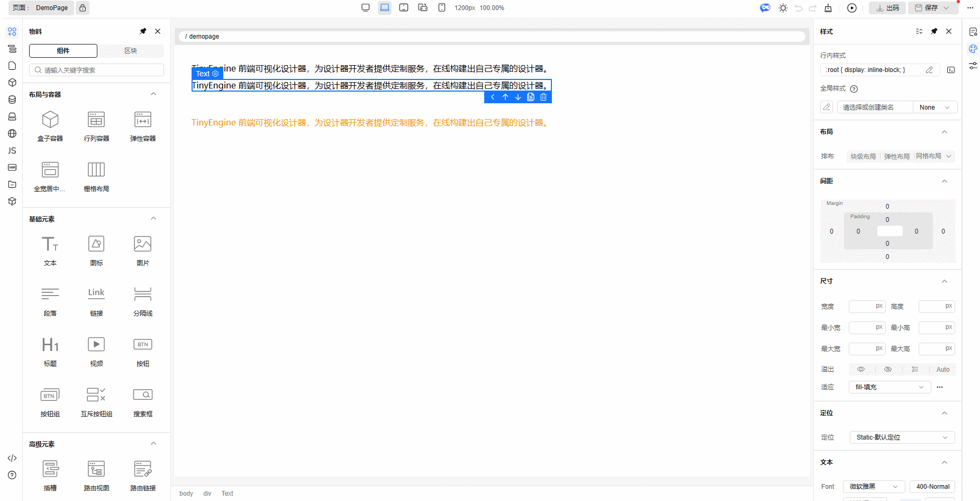Image resolution: width=980 pixels, height=501 pixels.
Task: Open the block management cube icon
Action: [12, 83]
